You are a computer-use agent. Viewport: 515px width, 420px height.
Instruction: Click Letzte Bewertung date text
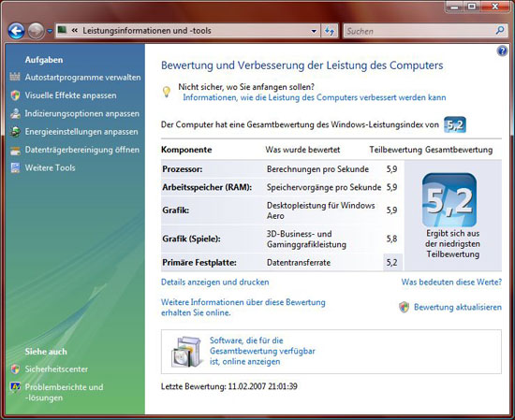228,386
